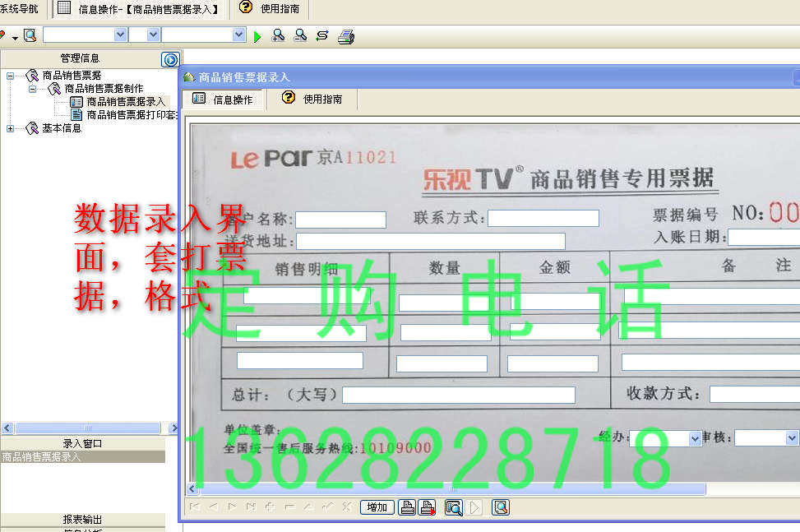The image size is (800, 532).
Task: Click the printer icon with red mark below
Action: tap(427, 507)
